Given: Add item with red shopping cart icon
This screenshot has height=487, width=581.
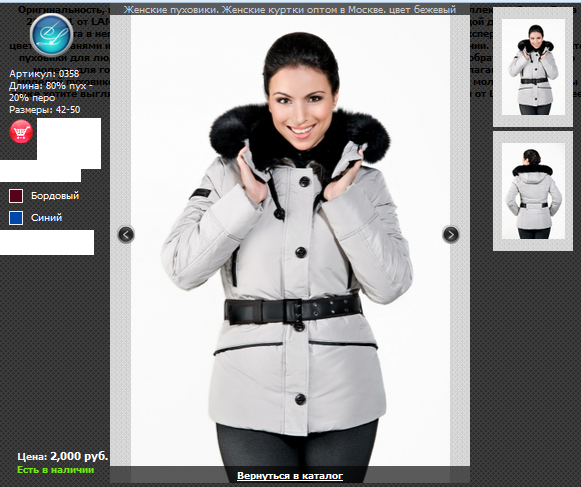Looking at the screenshot, I should pyautogui.click(x=21, y=132).
